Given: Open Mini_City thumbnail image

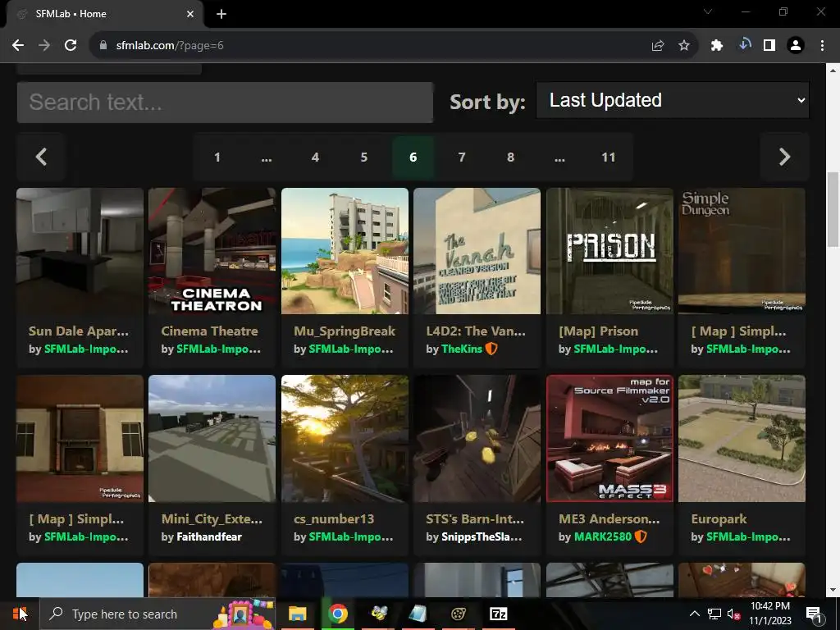Looking at the screenshot, I should pyautogui.click(x=212, y=438).
